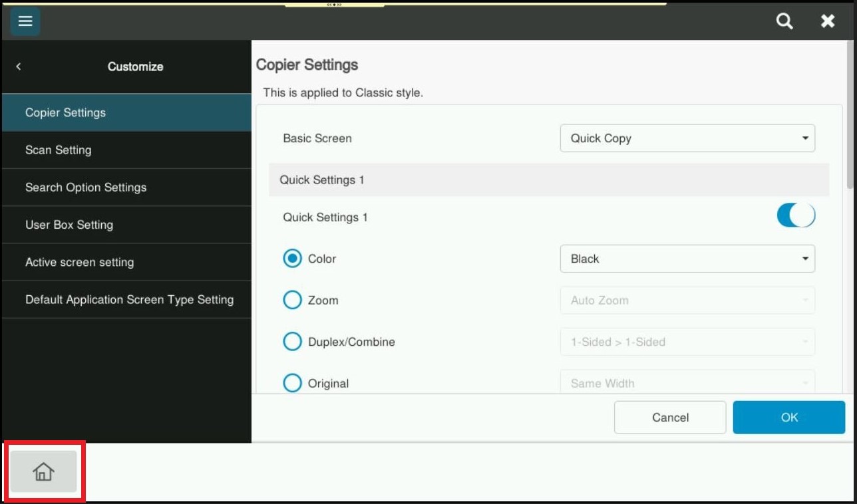Viewport: 857px width, 504px height.
Task: Select the Original radio button
Action: tap(292, 383)
